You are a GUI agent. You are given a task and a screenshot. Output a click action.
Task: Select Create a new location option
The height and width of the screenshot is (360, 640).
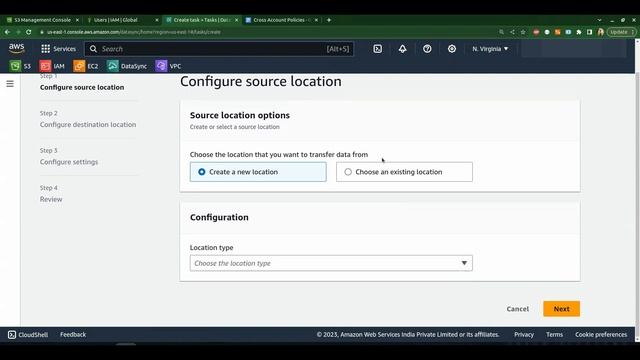[258, 172]
